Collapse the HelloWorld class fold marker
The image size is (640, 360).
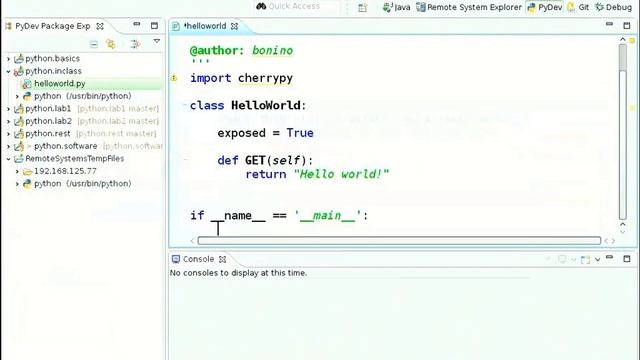pos(184,105)
